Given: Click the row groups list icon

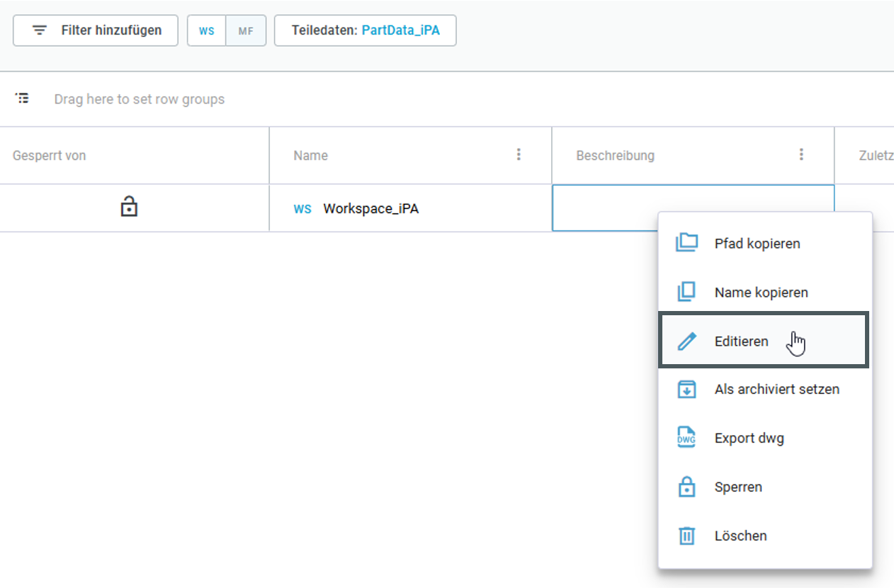Looking at the screenshot, I should [x=23, y=98].
